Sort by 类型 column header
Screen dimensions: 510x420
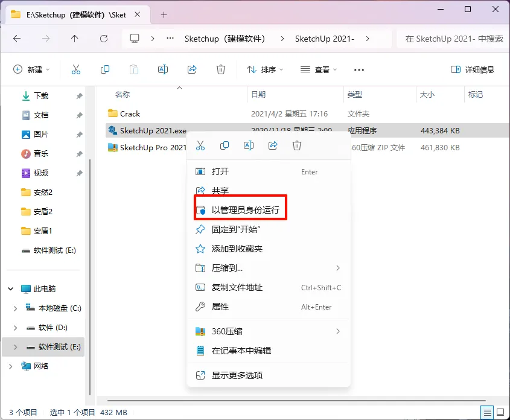click(x=354, y=95)
